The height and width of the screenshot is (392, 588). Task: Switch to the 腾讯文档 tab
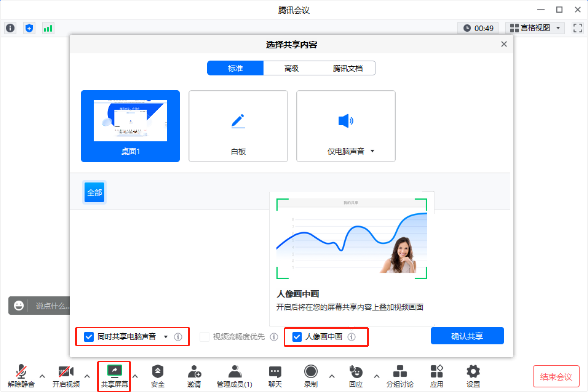tap(348, 68)
